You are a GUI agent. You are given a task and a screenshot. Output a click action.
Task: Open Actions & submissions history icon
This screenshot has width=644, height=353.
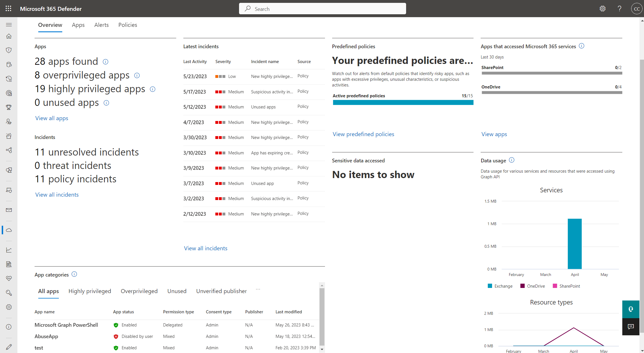click(x=9, y=79)
